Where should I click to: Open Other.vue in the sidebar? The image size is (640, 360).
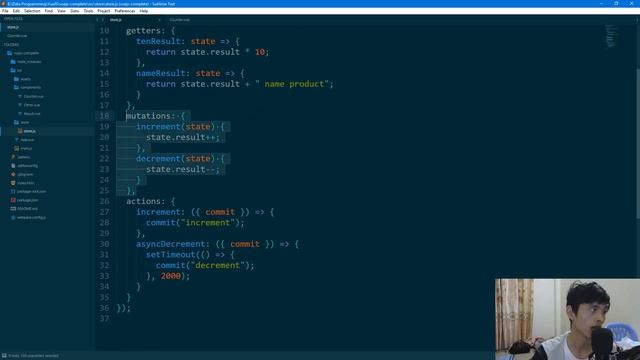tap(31, 105)
